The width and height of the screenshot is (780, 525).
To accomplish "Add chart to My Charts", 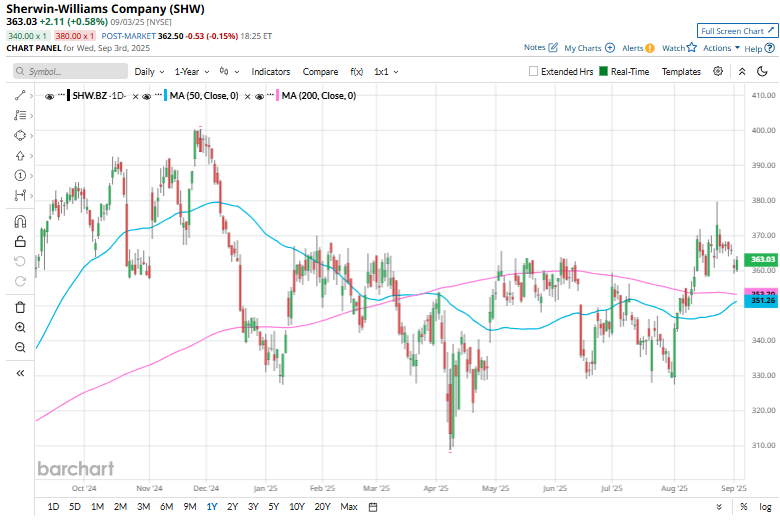I will pyautogui.click(x=610, y=48).
